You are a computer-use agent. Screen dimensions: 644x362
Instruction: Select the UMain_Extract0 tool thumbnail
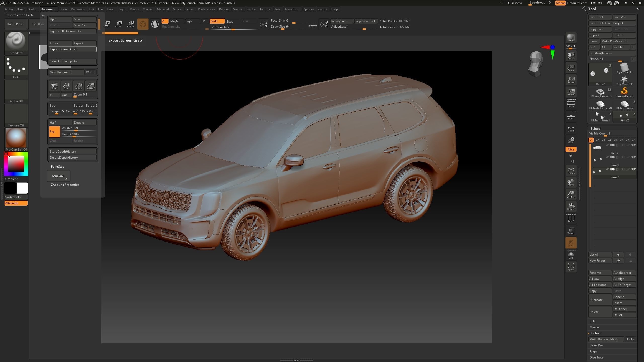click(600, 93)
